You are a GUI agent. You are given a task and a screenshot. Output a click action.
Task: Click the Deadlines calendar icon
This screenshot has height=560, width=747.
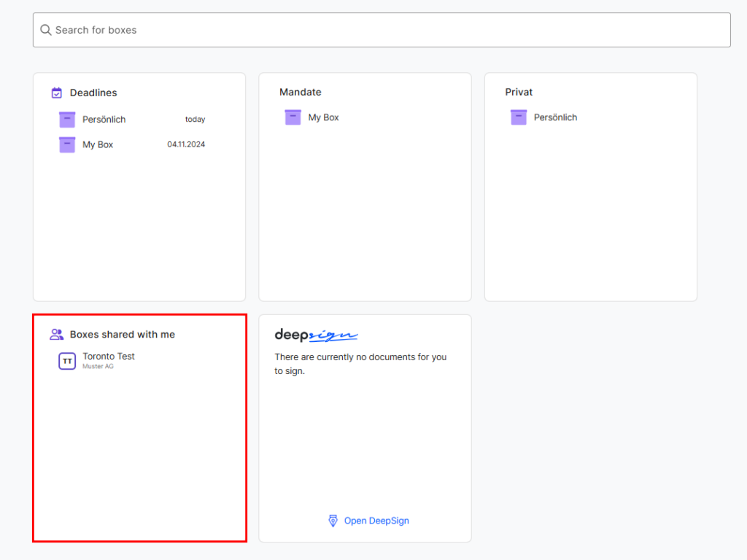(57, 93)
